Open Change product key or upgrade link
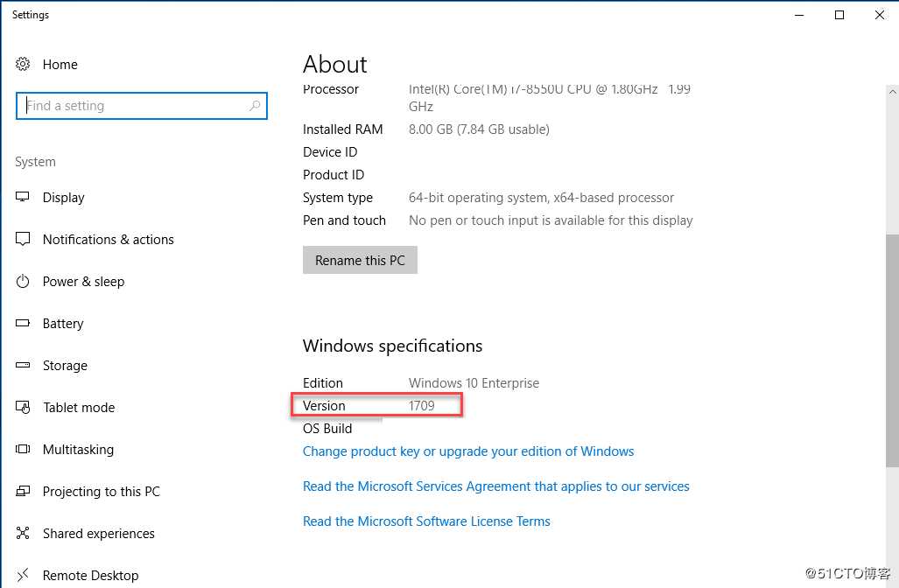Screen dimensions: 899x588 pyautogui.click(x=468, y=451)
